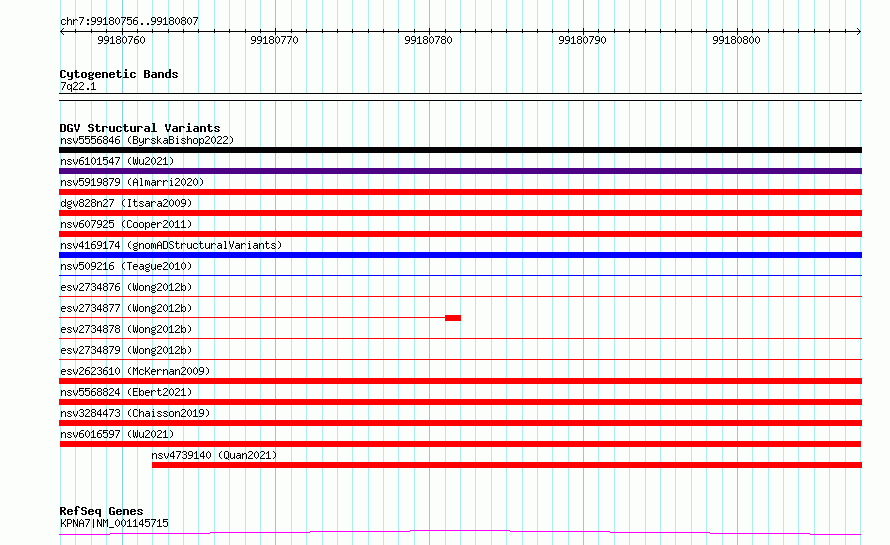This screenshot has width=890, height=545.
Task: Click the nsv509216 (Teague2010) label
Action: point(126,266)
